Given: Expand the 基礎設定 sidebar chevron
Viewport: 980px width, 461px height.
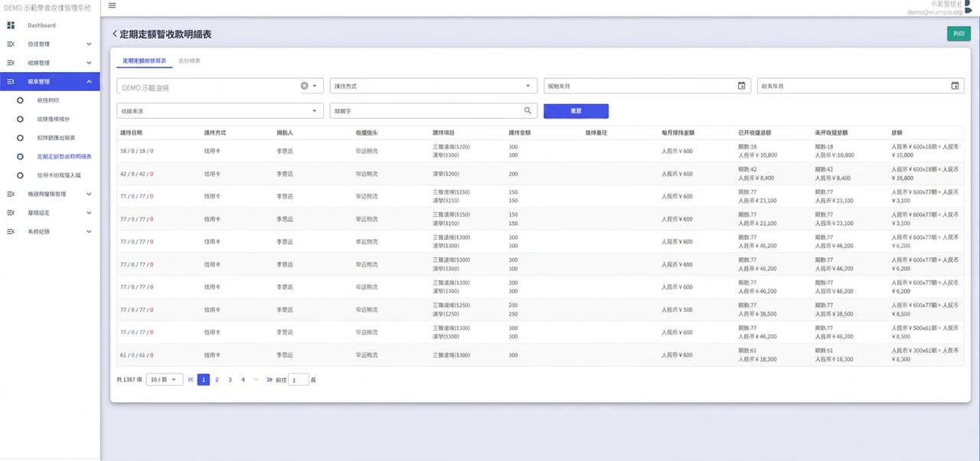Looking at the screenshot, I should click(x=89, y=212).
